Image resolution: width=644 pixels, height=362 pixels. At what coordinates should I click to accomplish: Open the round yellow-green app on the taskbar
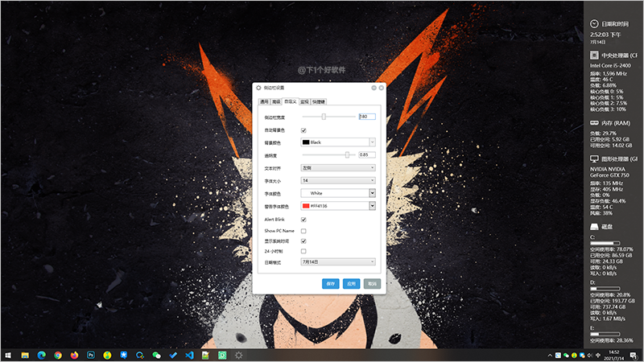[x=107, y=356]
